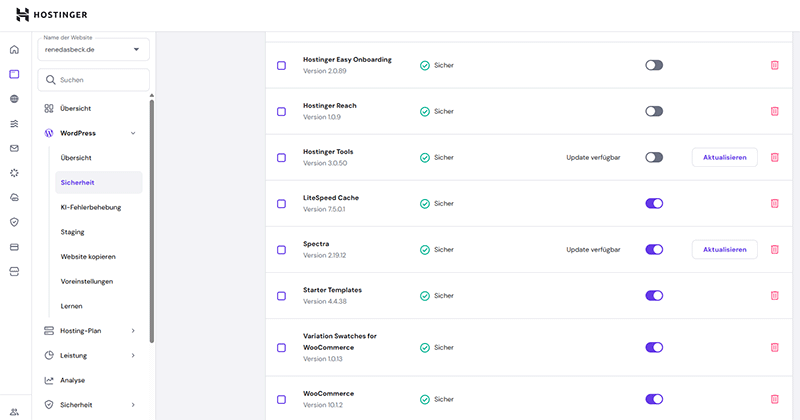
Task: Open the account users icon at rail bottom
Action: pyautogui.click(x=14, y=412)
